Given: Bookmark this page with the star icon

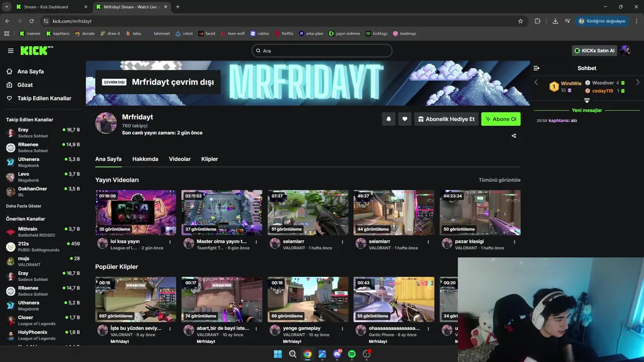Looking at the screenshot, I should [520, 21].
